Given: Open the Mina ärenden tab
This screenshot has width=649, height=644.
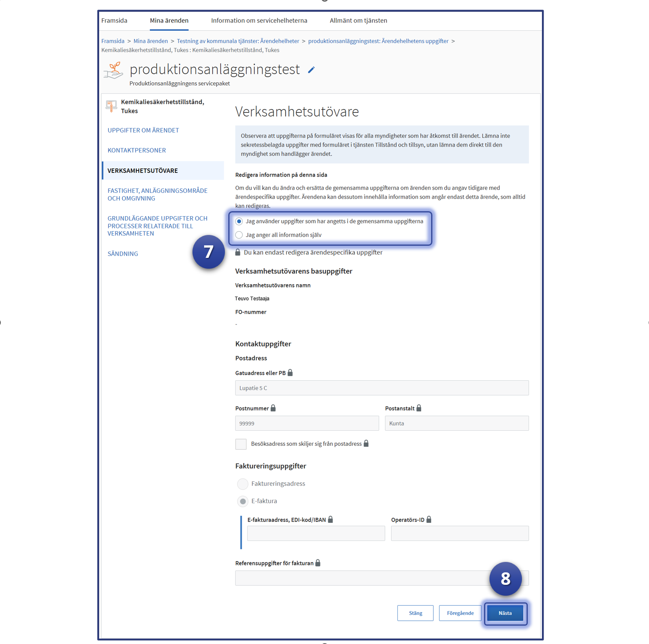Looking at the screenshot, I should pyautogui.click(x=169, y=20).
